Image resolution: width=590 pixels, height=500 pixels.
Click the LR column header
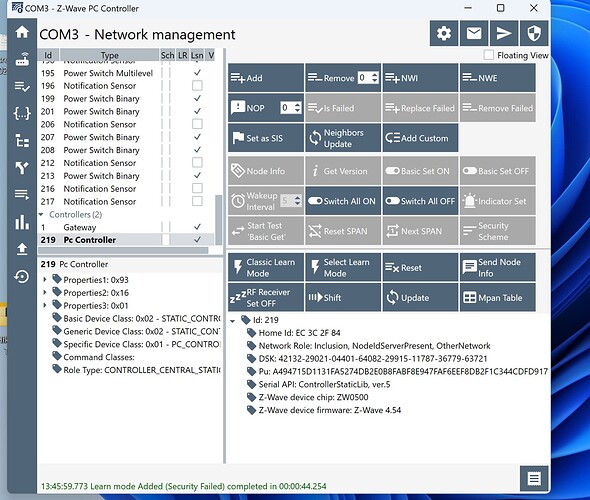(x=182, y=55)
